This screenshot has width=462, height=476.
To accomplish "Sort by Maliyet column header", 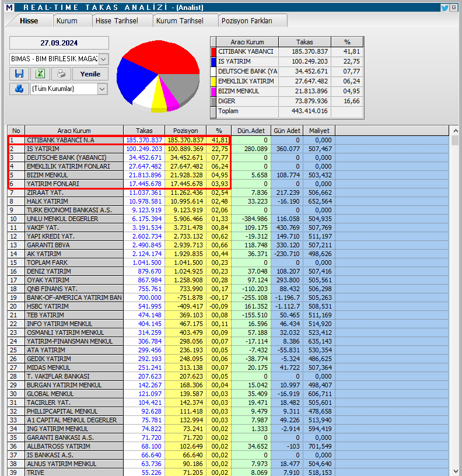I will [319, 131].
